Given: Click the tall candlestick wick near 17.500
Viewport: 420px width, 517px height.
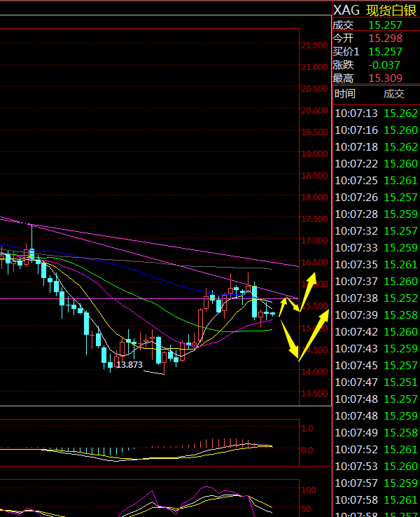Looking at the screenshot, I should (31, 235).
